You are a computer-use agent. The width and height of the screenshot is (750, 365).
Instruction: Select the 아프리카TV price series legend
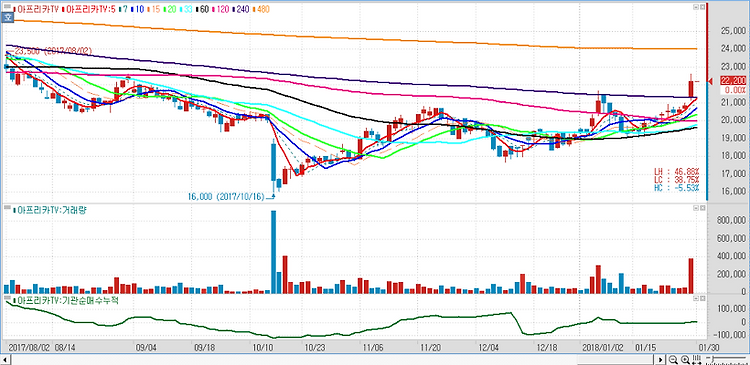[36, 9]
